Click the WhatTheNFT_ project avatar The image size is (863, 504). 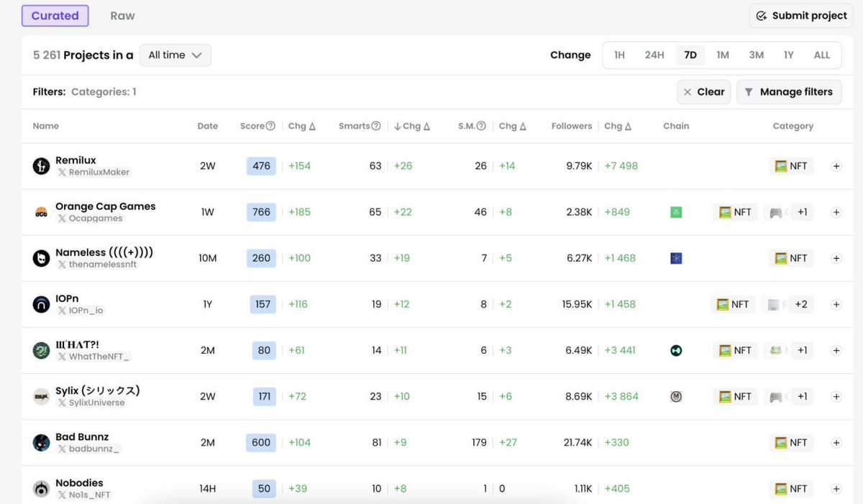[x=42, y=350]
